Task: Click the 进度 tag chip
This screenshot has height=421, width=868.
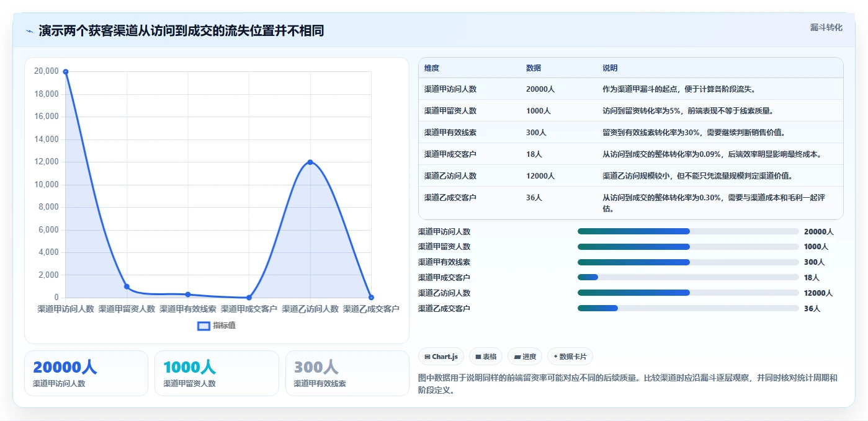Action: (x=525, y=357)
